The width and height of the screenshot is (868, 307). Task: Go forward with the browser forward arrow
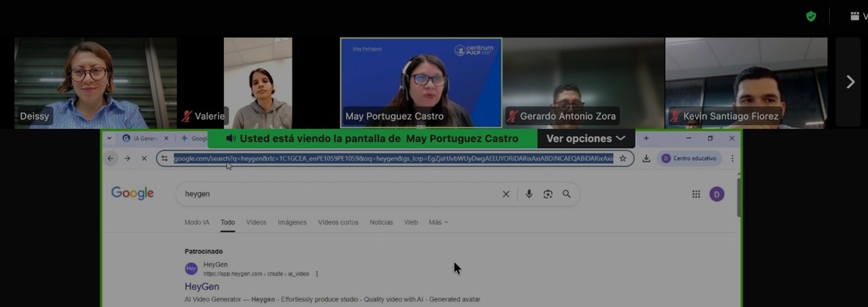[x=127, y=158]
